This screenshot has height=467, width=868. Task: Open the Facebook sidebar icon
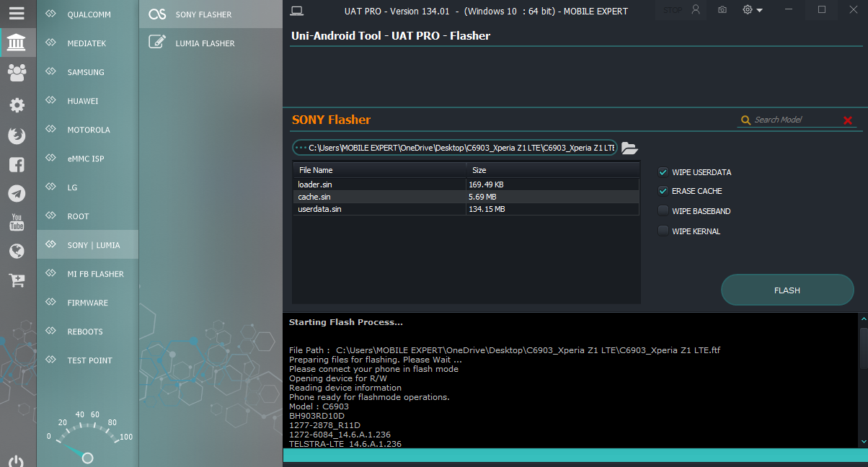(x=17, y=164)
